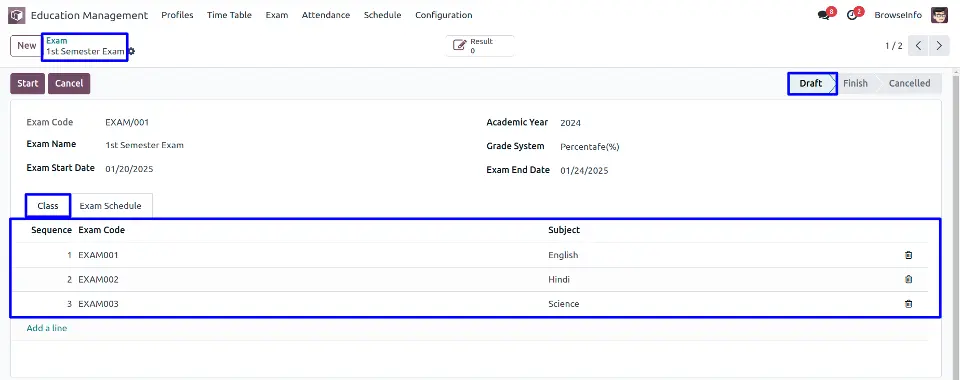Image resolution: width=960 pixels, height=380 pixels.
Task: Open the Profiles menu
Action: tap(178, 15)
